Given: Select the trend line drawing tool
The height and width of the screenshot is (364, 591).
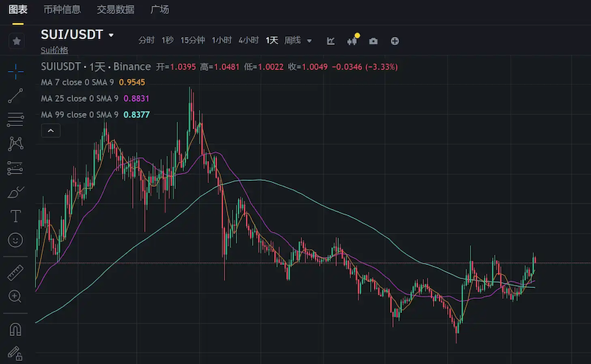Looking at the screenshot, I should click(x=15, y=95).
